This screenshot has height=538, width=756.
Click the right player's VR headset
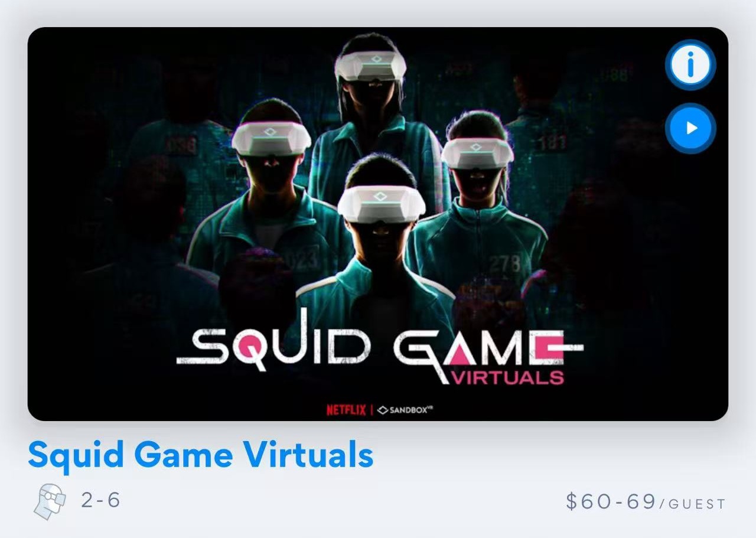(x=478, y=153)
